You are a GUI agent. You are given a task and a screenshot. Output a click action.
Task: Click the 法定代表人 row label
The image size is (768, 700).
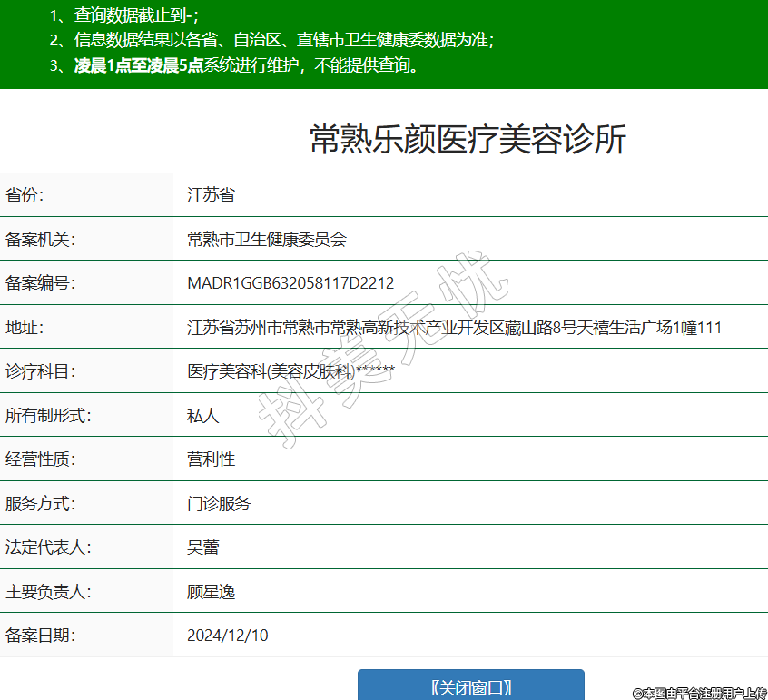tap(47, 547)
